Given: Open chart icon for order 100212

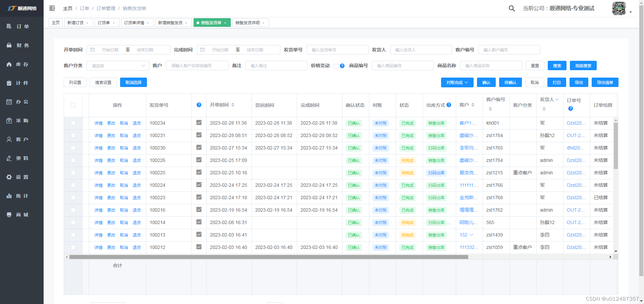Looking at the screenshot, I should 199,247.
